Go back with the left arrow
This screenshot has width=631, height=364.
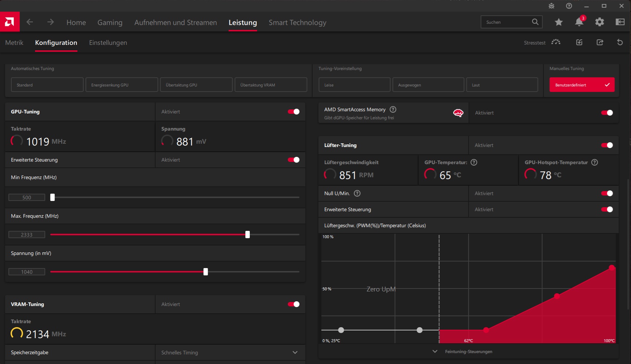point(30,22)
